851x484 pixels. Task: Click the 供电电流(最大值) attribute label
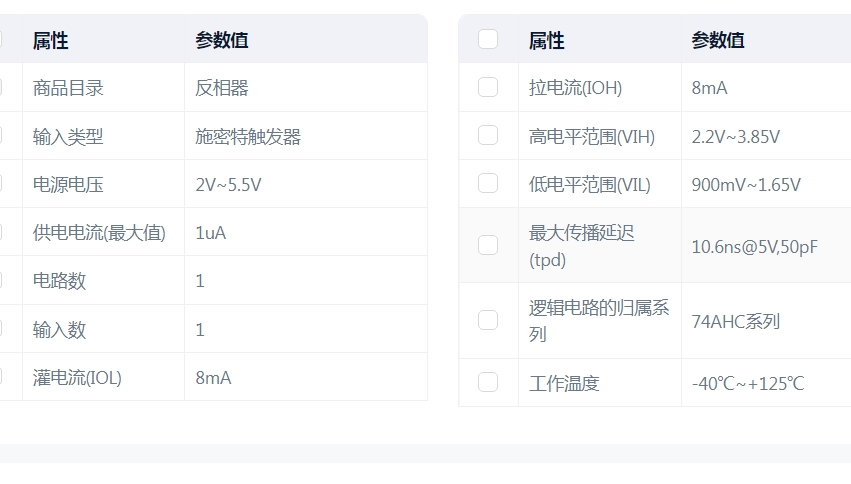[99, 233]
